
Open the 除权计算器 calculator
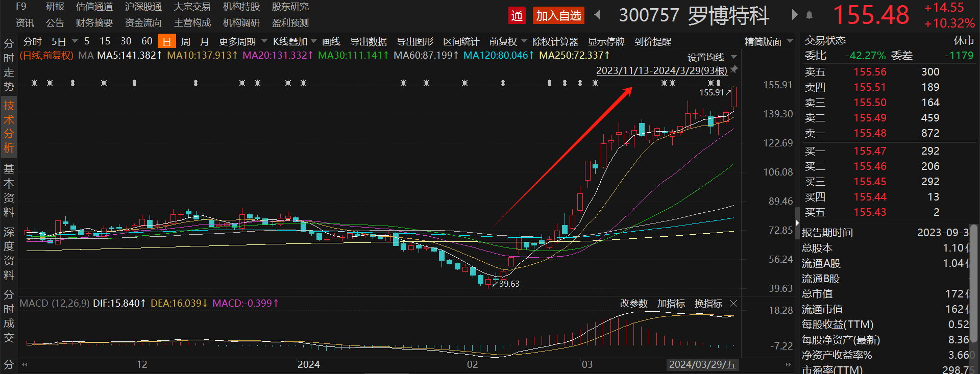tap(555, 41)
